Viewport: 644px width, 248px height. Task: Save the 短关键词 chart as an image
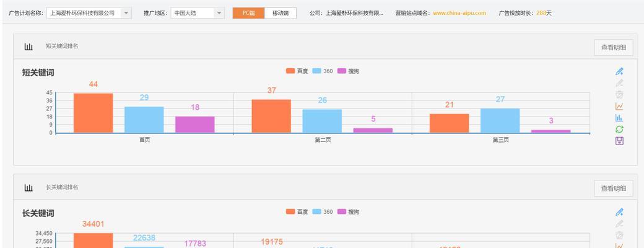(619, 141)
